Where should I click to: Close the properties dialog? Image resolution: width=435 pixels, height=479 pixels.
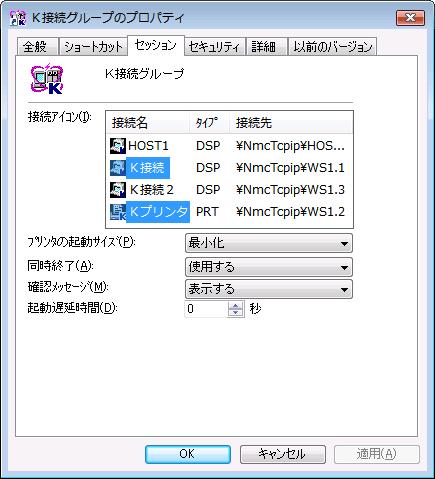[410, 18]
